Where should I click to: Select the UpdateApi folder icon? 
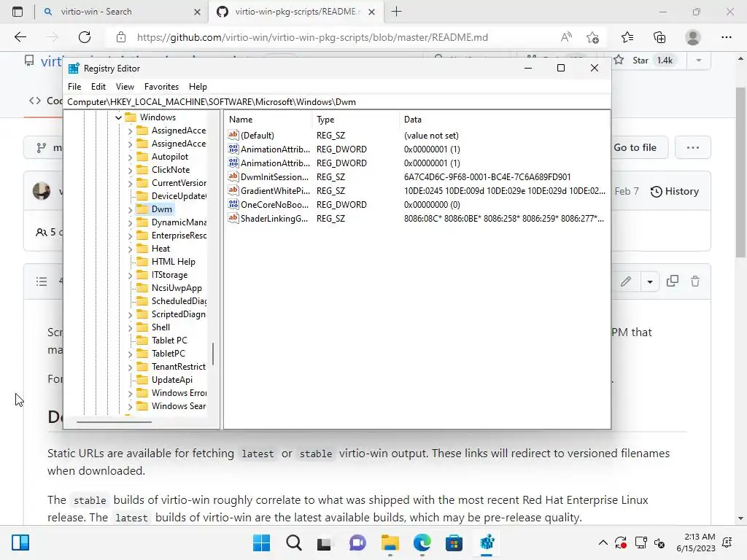pos(142,379)
